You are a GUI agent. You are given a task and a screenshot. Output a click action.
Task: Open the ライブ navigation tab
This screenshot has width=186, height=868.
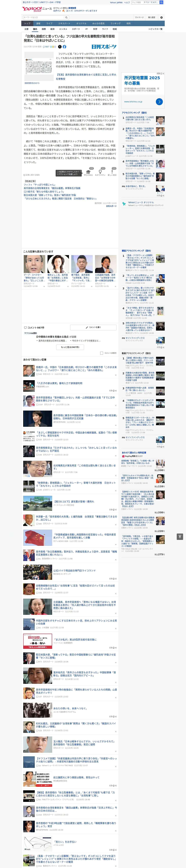tap(49, 24)
